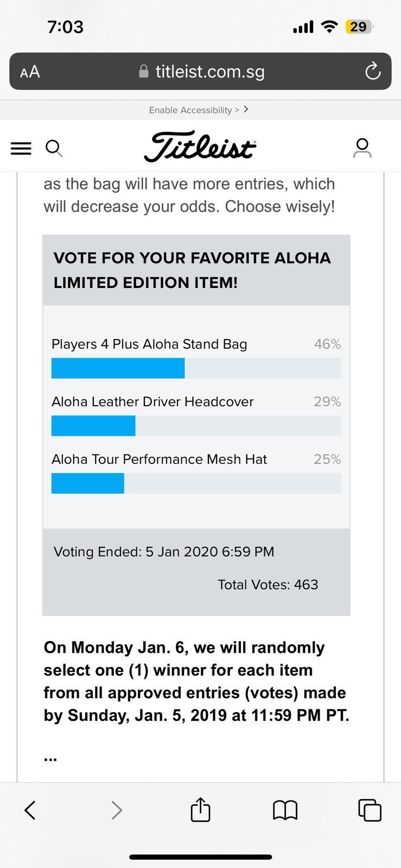Click the 29% headcover progress bar
Image resolution: width=401 pixels, height=868 pixels.
196,425
